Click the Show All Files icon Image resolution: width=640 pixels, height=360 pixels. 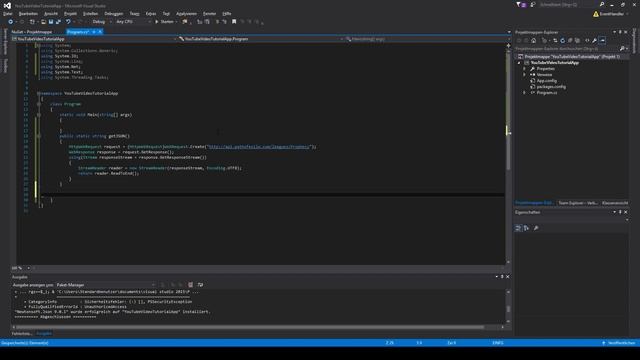coord(577,40)
